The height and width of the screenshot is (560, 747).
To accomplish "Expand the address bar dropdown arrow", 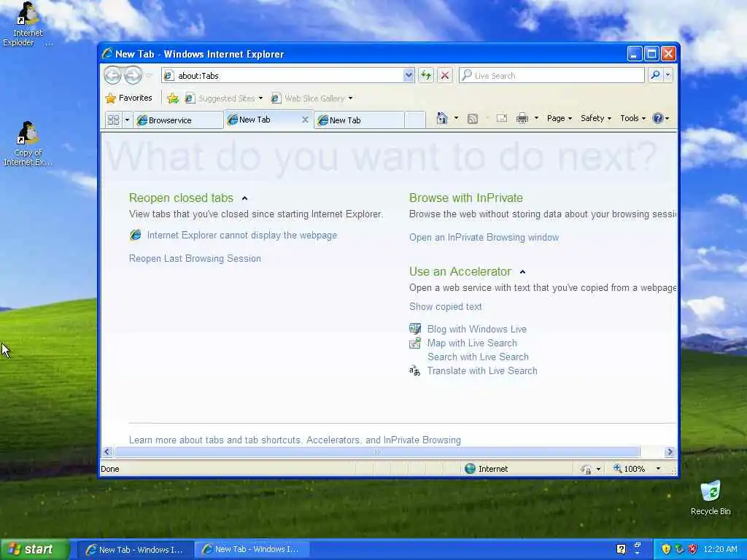I will (409, 76).
